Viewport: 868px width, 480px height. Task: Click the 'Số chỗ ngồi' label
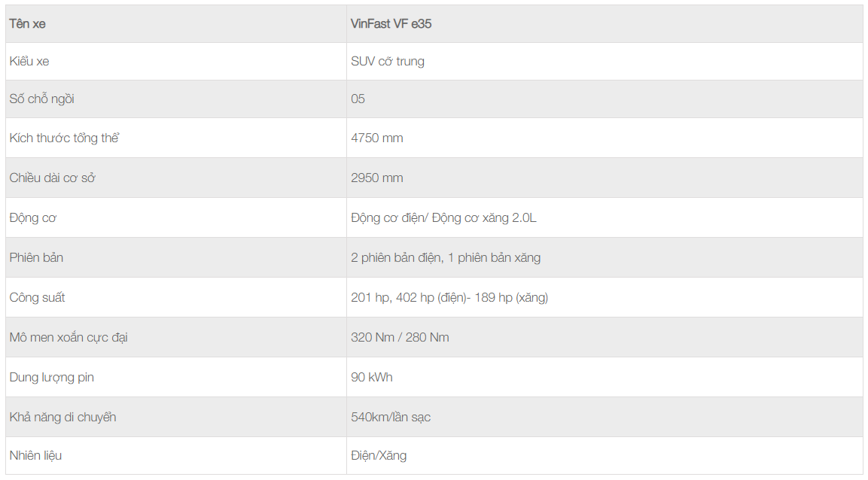(x=42, y=99)
